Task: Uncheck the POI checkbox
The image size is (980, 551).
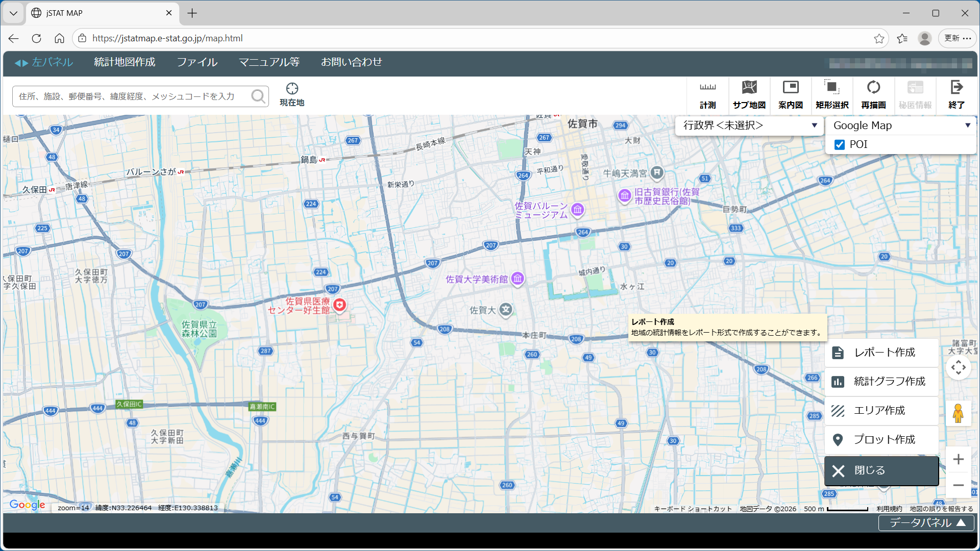Action: 840,145
